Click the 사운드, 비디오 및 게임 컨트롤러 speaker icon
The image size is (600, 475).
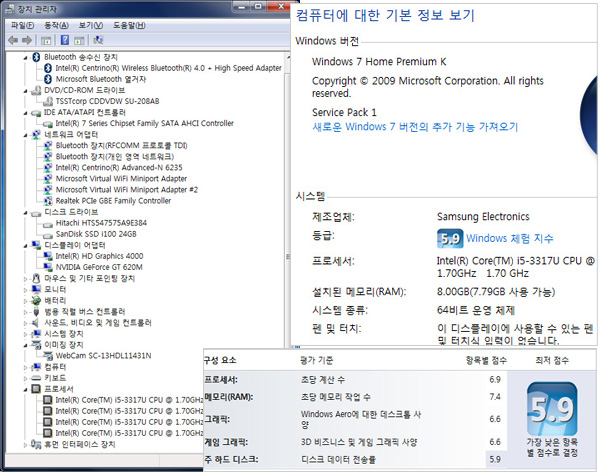tap(36, 323)
